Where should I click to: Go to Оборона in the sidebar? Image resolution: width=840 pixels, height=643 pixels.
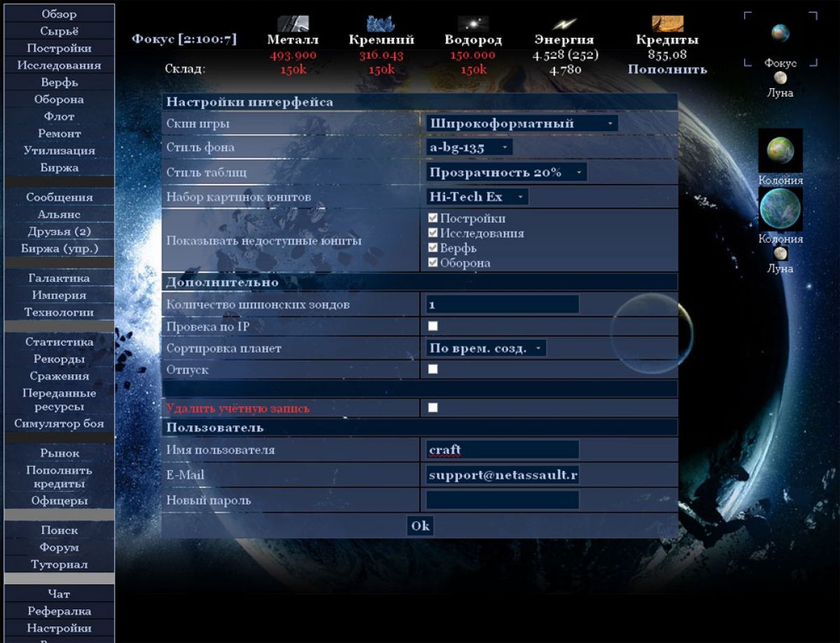[59, 99]
